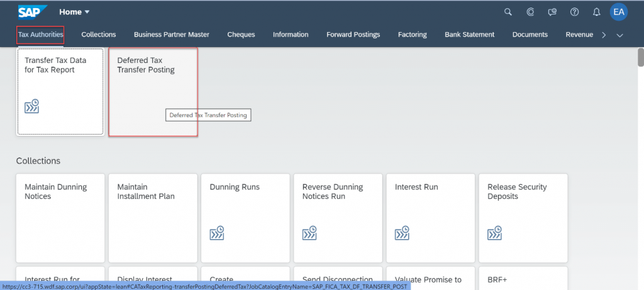
Task: Select the Factoring tab
Action: pos(413,35)
